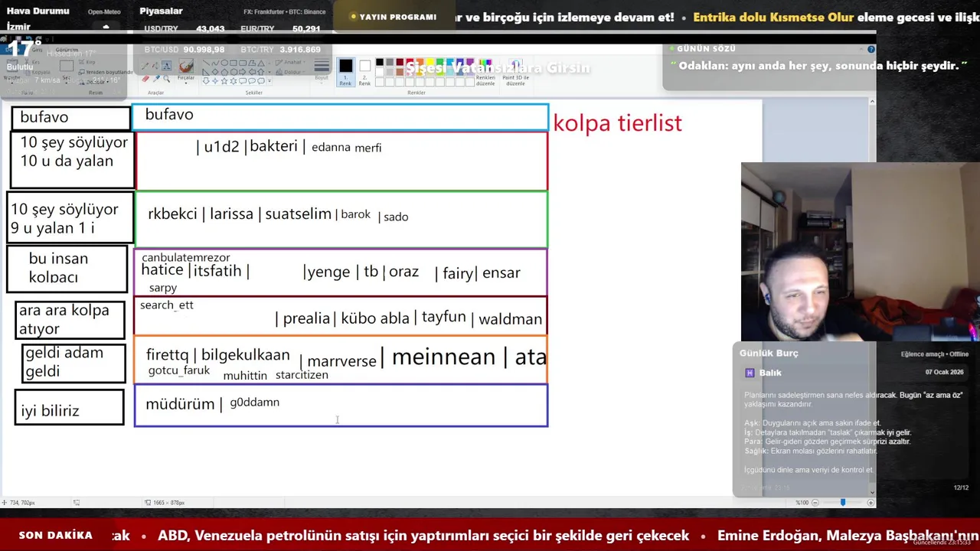Choose the Pentagon shape
This screenshot has width=980, height=551.
(224, 72)
